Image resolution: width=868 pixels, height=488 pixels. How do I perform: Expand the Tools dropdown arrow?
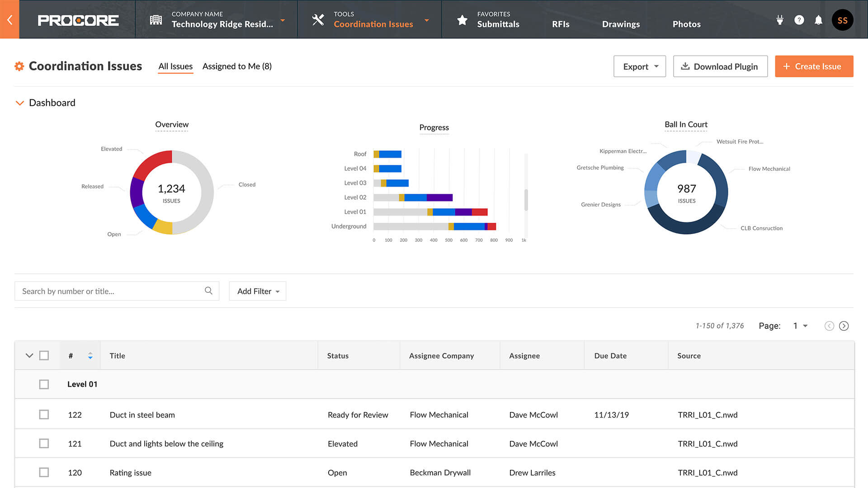(x=428, y=19)
